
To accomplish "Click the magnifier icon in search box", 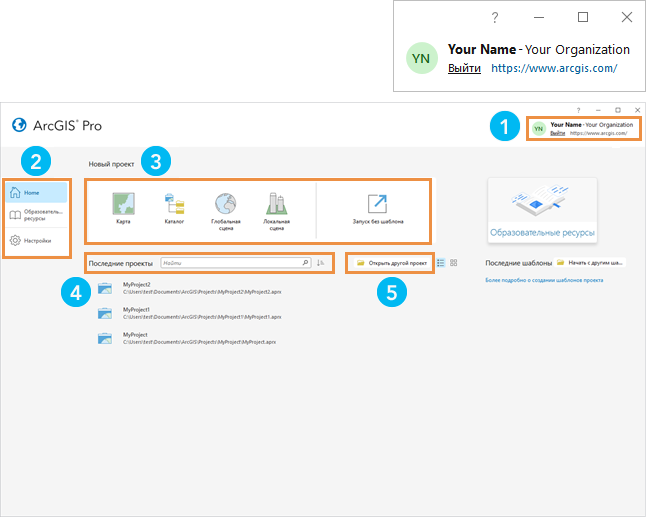I will pyautogui.click(x=305, y=263).
